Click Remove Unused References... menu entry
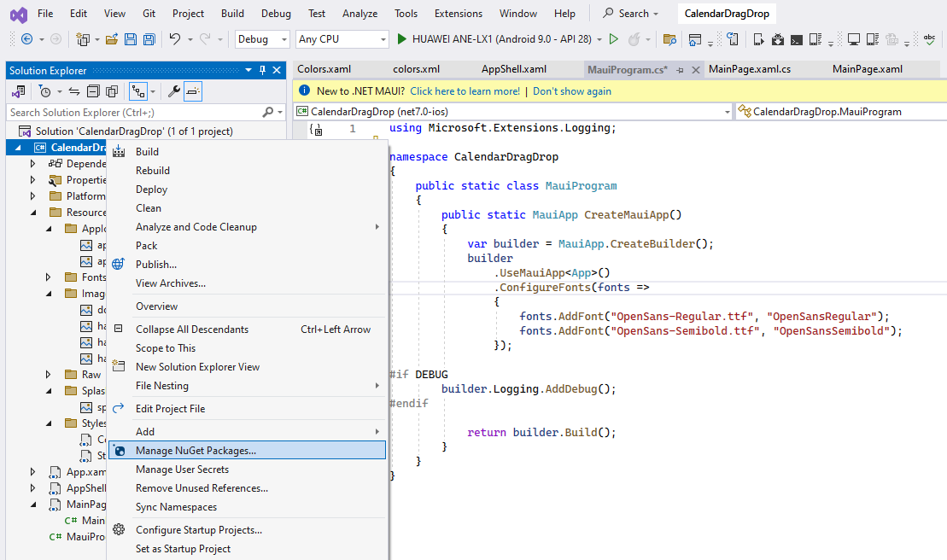Viewport: 947px width, 560px height. point(247,487)
